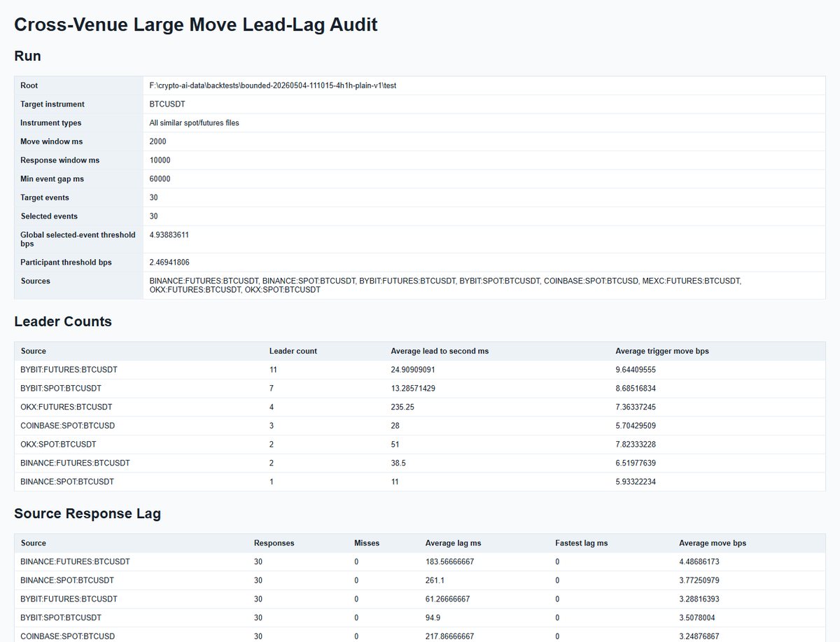840x642 pixels.
Task: Click the 'Sources' row label in Run table
Action: (36, 281)
